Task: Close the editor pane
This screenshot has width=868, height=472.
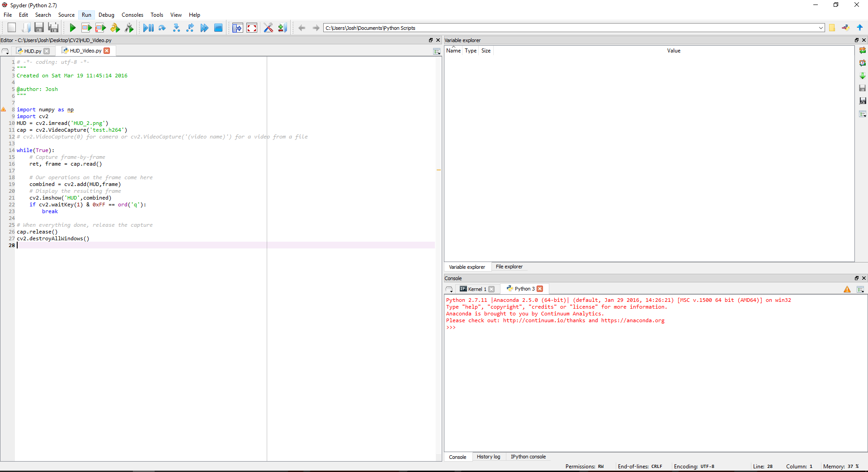Action: pyautogui.click(x=438, y=40)
